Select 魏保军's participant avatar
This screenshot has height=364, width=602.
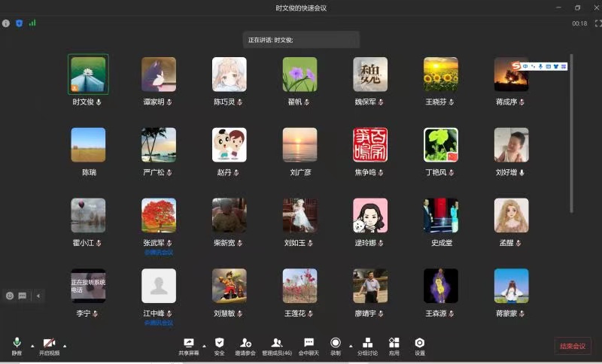click(x=370, y=74)
